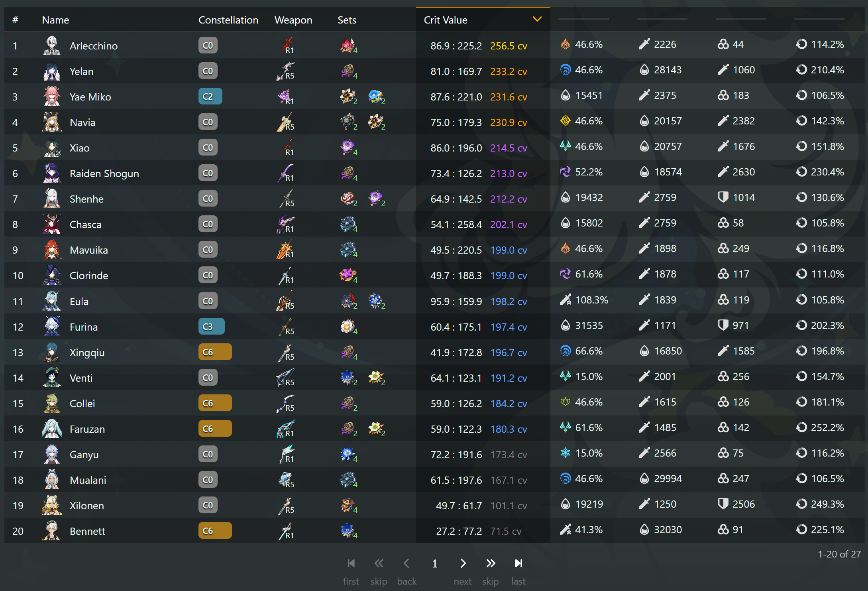Click Collei's avatar icon

[52, 403]
